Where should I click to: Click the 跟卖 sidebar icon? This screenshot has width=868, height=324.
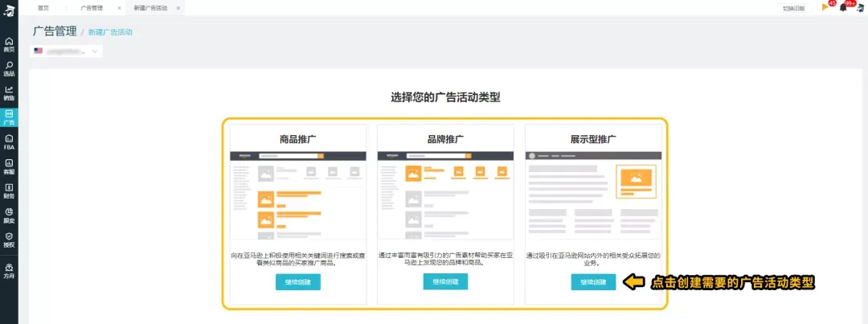(x=9, y=215)
